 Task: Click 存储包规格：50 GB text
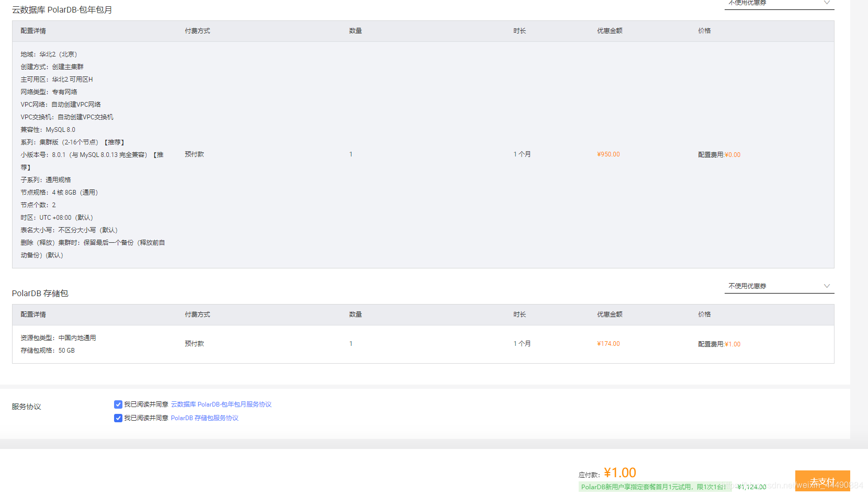coord(48,351)
